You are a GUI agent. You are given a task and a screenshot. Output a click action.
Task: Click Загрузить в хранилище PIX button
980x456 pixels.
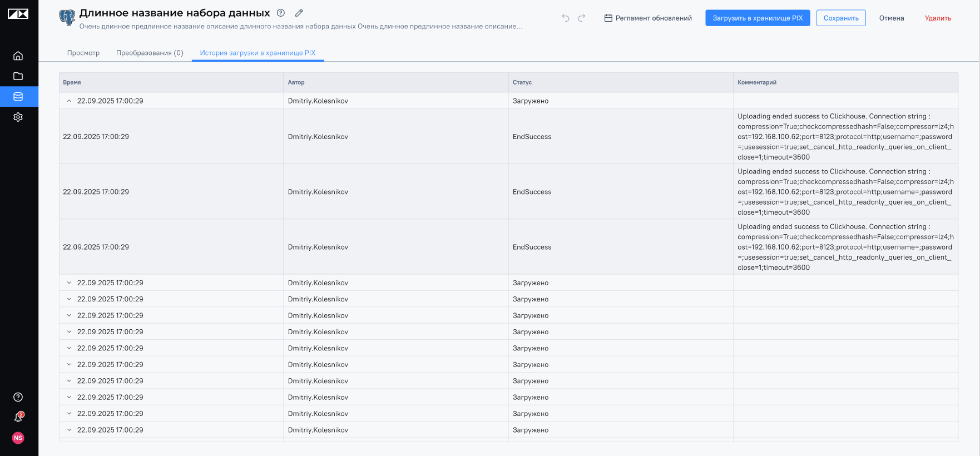758,18
